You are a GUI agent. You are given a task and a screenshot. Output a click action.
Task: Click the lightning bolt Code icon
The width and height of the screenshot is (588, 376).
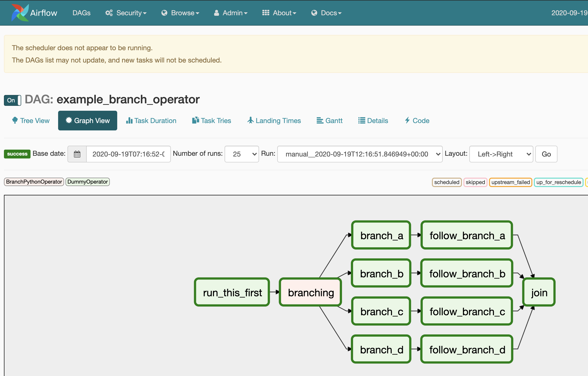(x=408, y=120)
